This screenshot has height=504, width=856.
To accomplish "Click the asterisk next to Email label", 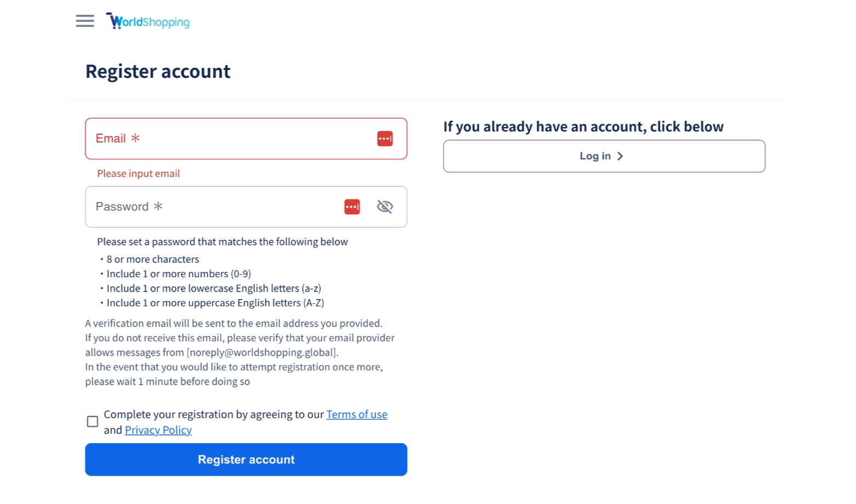I will coord(135,138).
